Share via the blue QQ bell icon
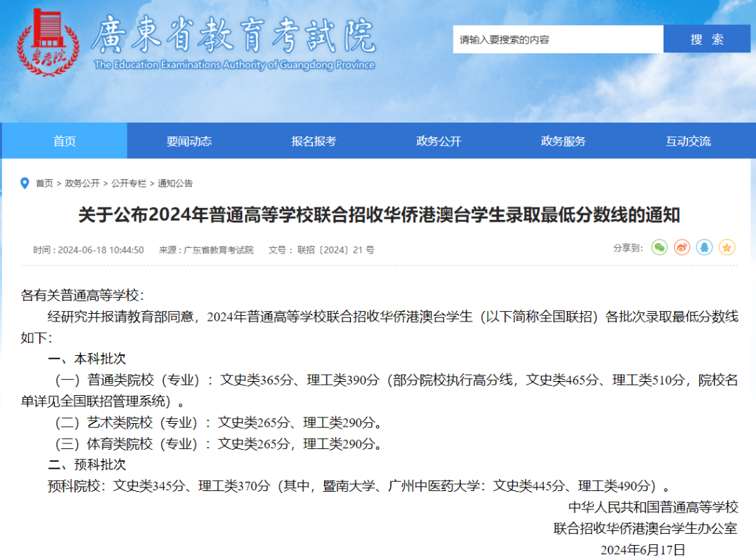The width and height of the screenshot is (756, 559). click(704, 247)
